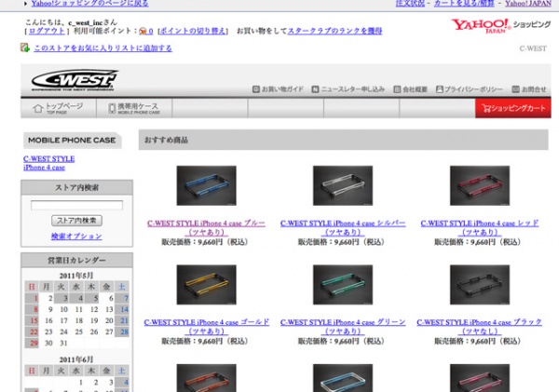The height and width of the screenshot is (392, 559).
Task: Open ブルー（ツヤあり）product link
Action: click(x=206, y=228)
